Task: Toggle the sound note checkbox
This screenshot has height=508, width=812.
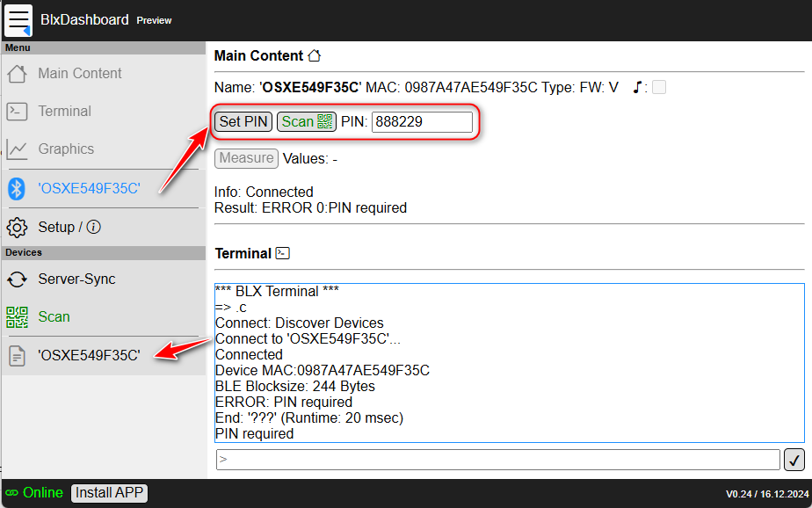Action: point(658,87)
